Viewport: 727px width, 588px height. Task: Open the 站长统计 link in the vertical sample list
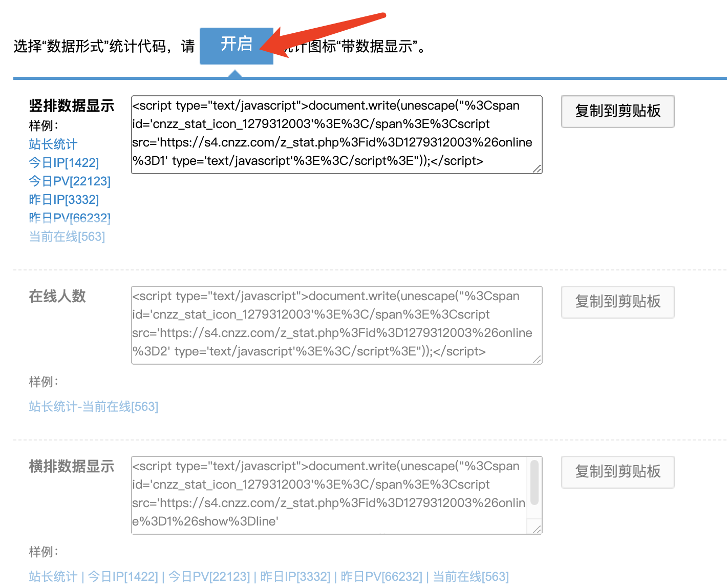53,144
